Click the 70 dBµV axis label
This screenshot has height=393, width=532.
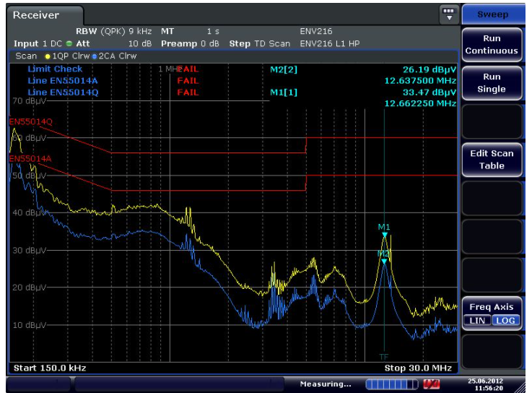(29, 101)
